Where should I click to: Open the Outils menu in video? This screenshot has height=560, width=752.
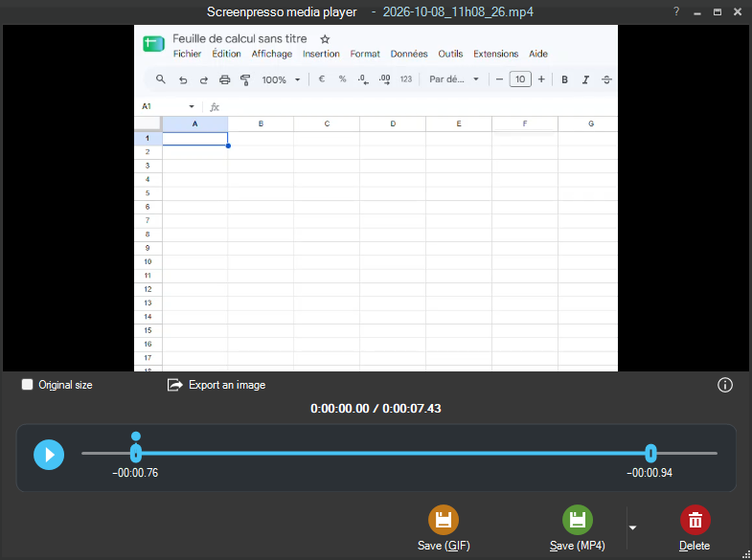[x=450, y=54]
